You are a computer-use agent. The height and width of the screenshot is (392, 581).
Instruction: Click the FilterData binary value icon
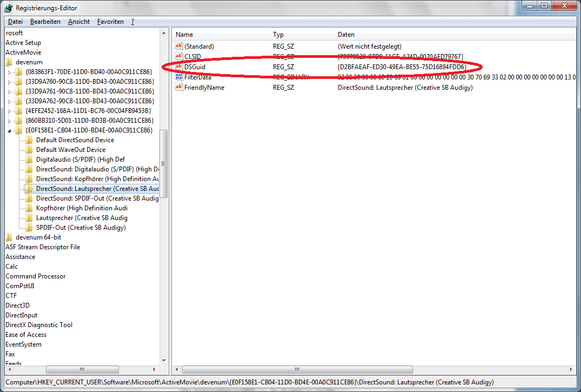click(x=178, y=77)
